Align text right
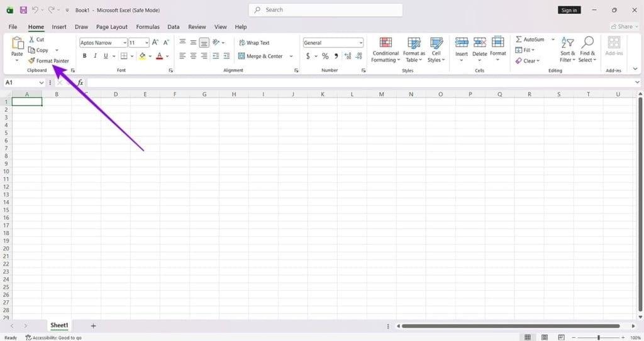 (x=204, y=56)
